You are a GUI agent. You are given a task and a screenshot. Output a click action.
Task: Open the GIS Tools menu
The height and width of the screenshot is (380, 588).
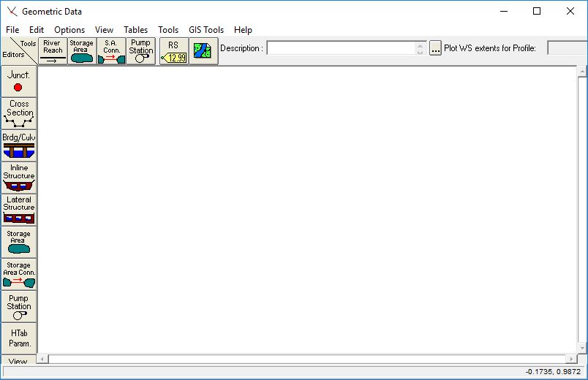pos(206,30)
